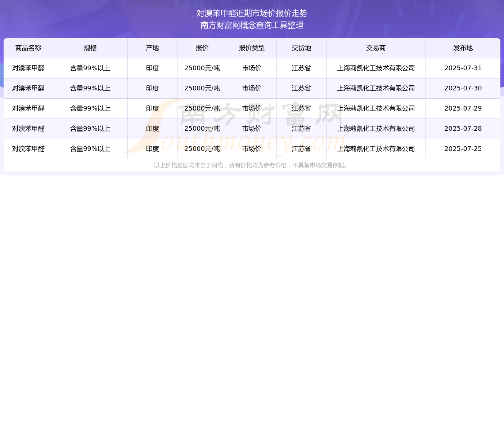Click 对溴苯甲醛 in the 2025-07-25 row
Viewport: 504px width, 434px height.
pyautogui.click(x=28, y=149)
